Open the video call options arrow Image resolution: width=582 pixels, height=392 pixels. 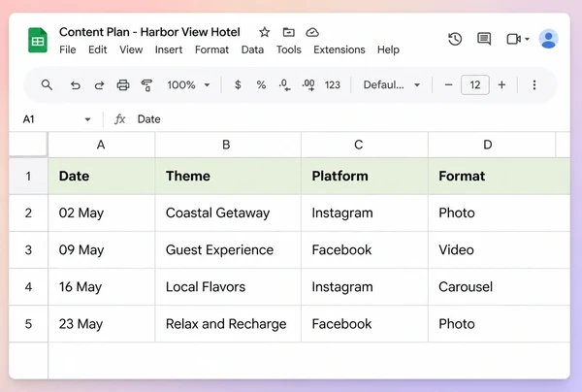(527, 39)
